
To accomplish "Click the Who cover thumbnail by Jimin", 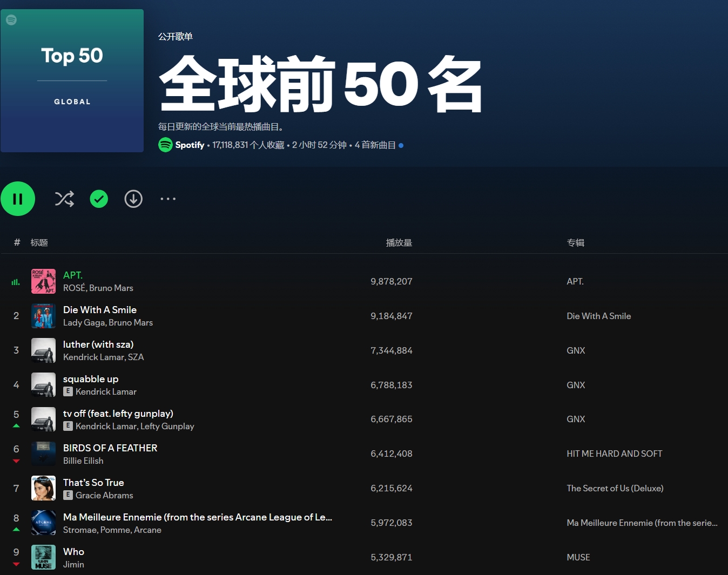I will (x=43, y=557).
